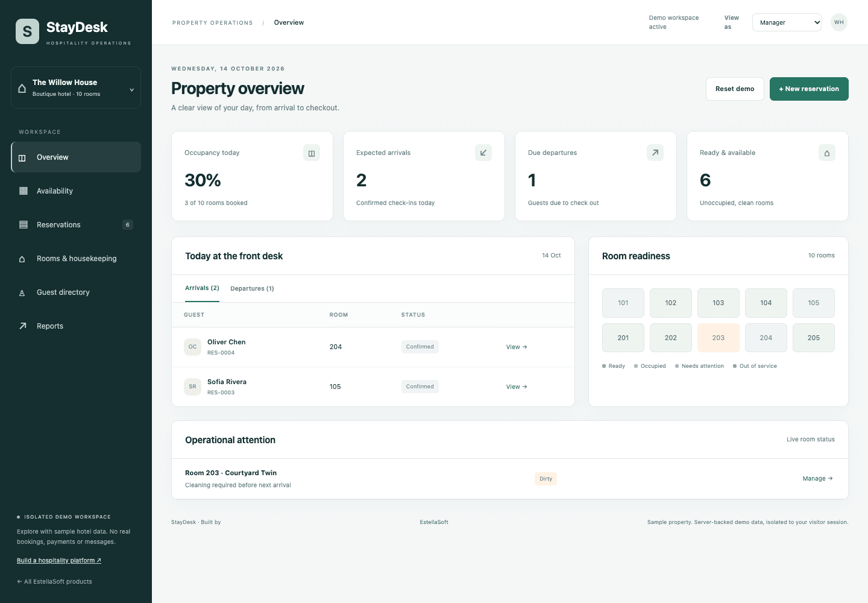Click the WH user avatar

tap(839, 22)
